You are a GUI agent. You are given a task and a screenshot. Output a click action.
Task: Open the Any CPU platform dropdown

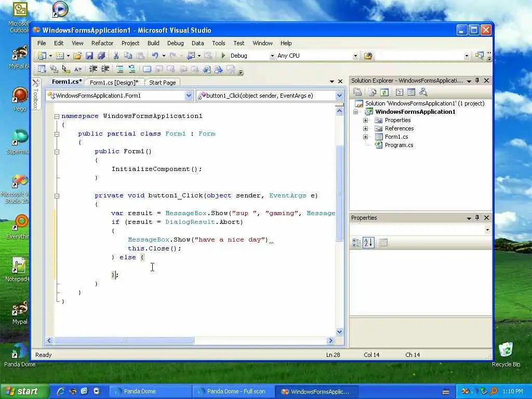coord(355,56)
